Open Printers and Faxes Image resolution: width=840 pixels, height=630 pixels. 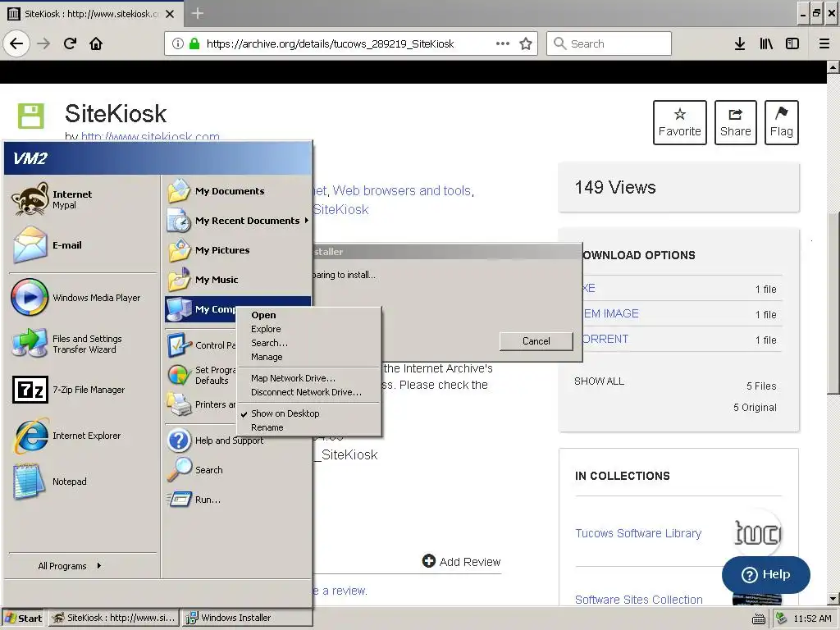(x=200, y=404)
